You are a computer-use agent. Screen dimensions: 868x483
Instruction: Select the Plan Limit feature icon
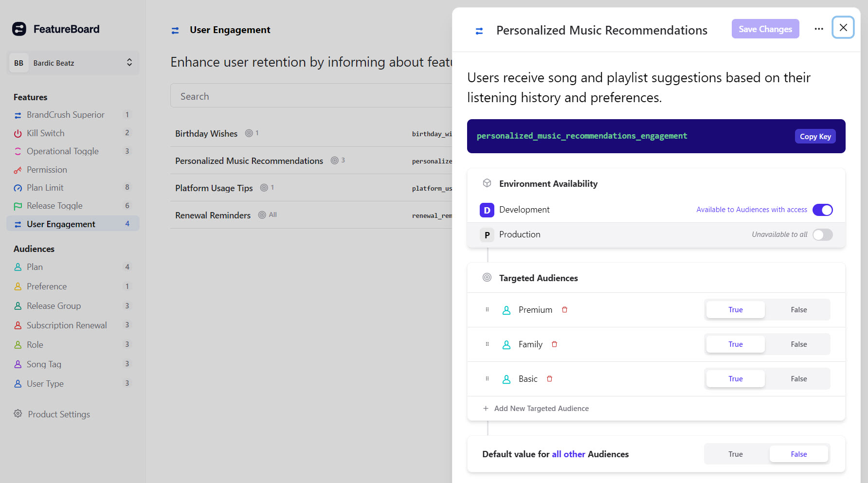18,187
